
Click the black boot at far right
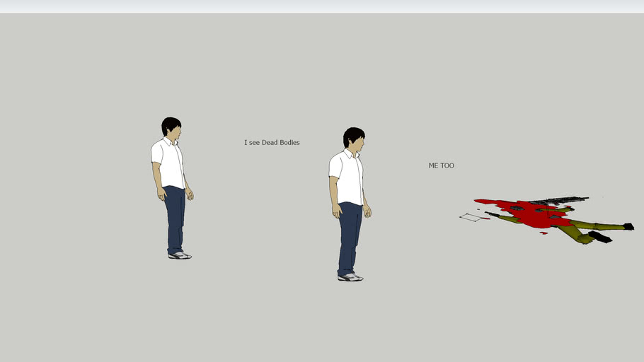click(x=628, y=226)
